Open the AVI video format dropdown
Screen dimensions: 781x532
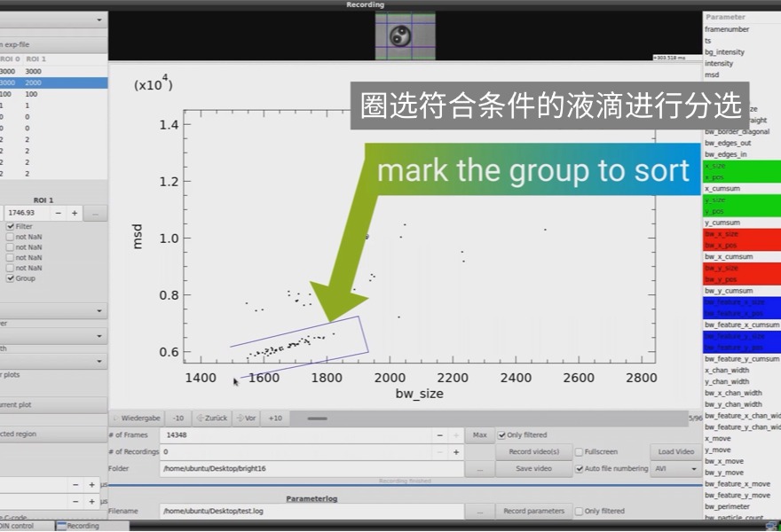click(x=676, y=469)
